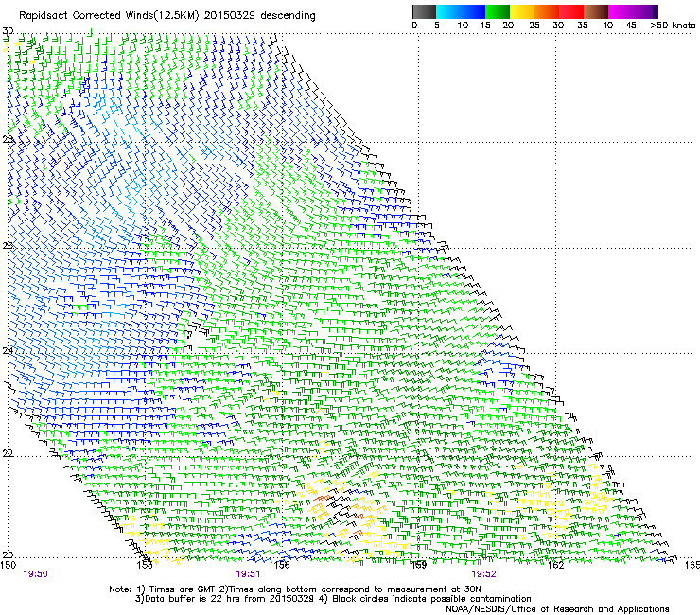Click the purple time label '19:52'

pos(484,574)
